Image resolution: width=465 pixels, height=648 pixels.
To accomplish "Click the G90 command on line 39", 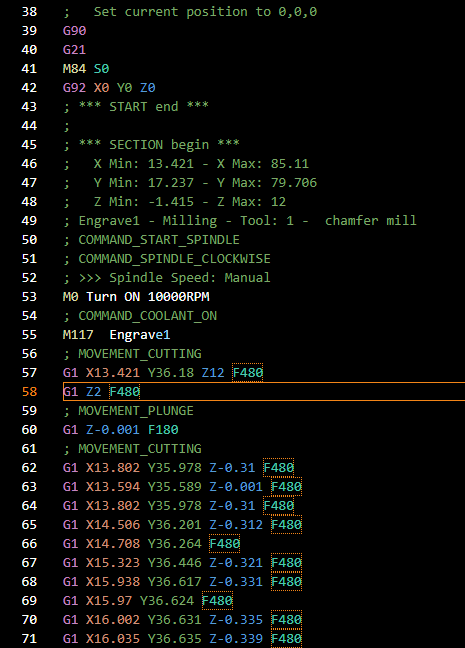I will click(x=74, y=31).
